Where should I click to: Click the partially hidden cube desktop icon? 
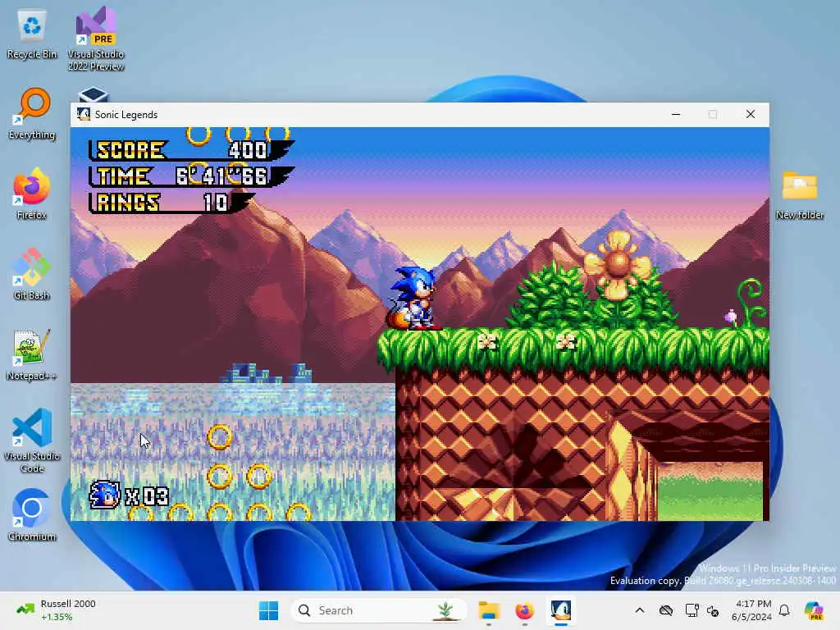pyautogui.click(x=94, y=95)
